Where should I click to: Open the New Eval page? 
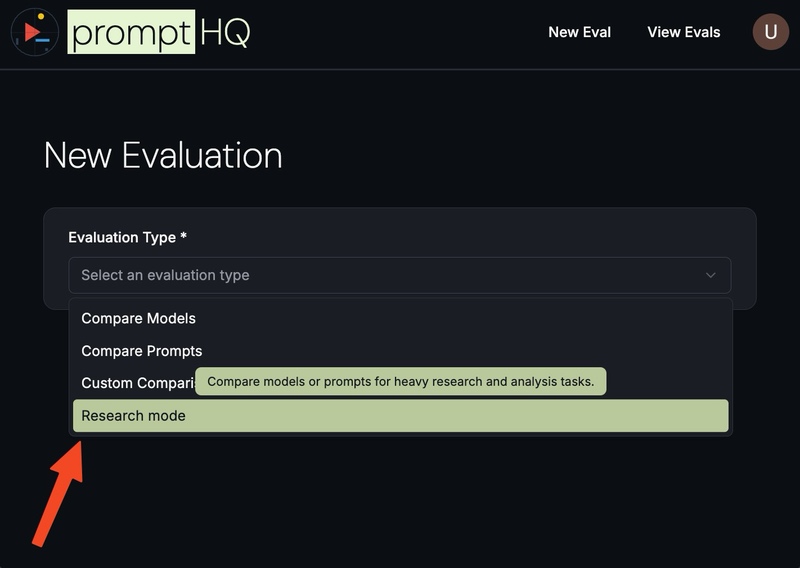[579, 32]
